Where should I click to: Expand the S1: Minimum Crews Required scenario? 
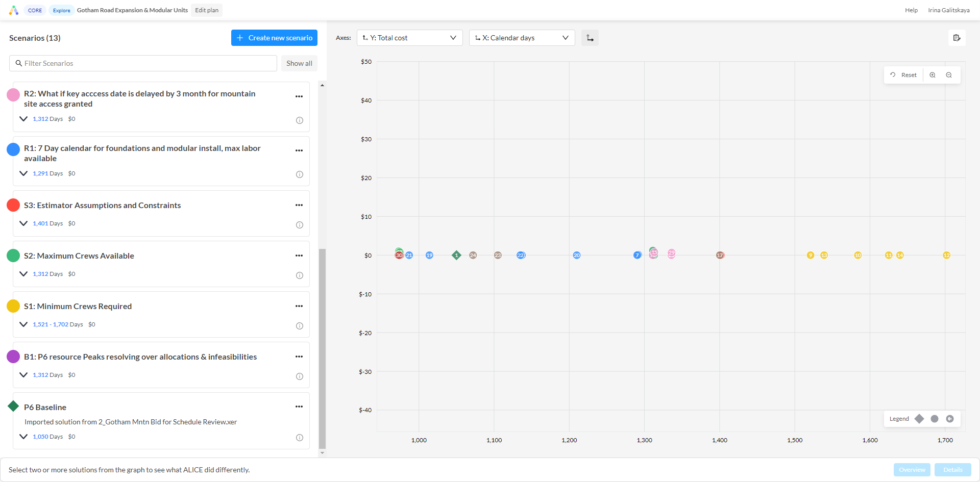pyautogui.click(x=23, y=324)
